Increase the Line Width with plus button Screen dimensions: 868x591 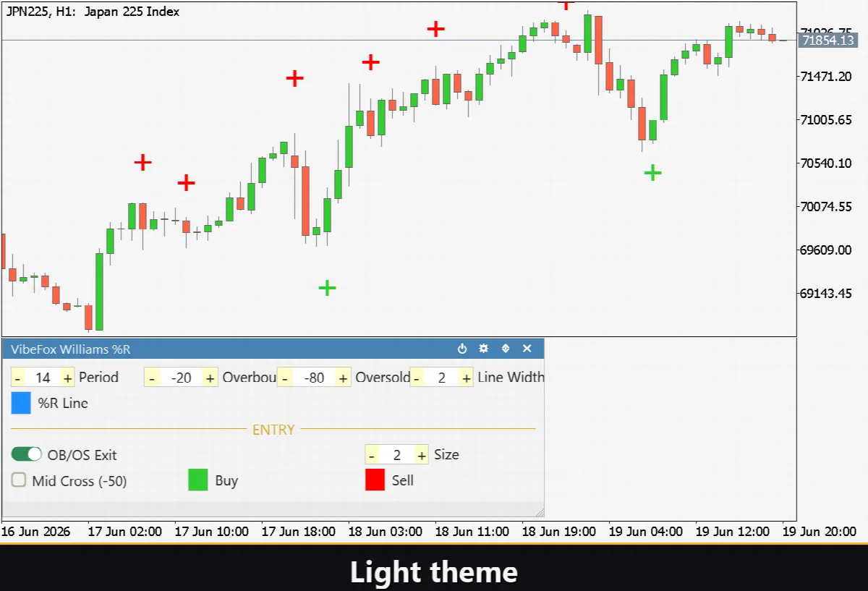(466, 377)
